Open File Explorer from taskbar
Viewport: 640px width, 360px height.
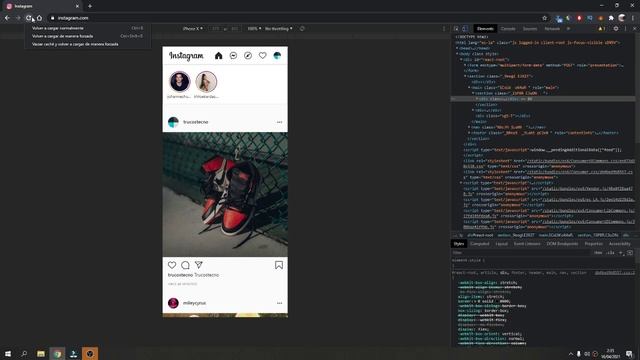coord(40,353)
